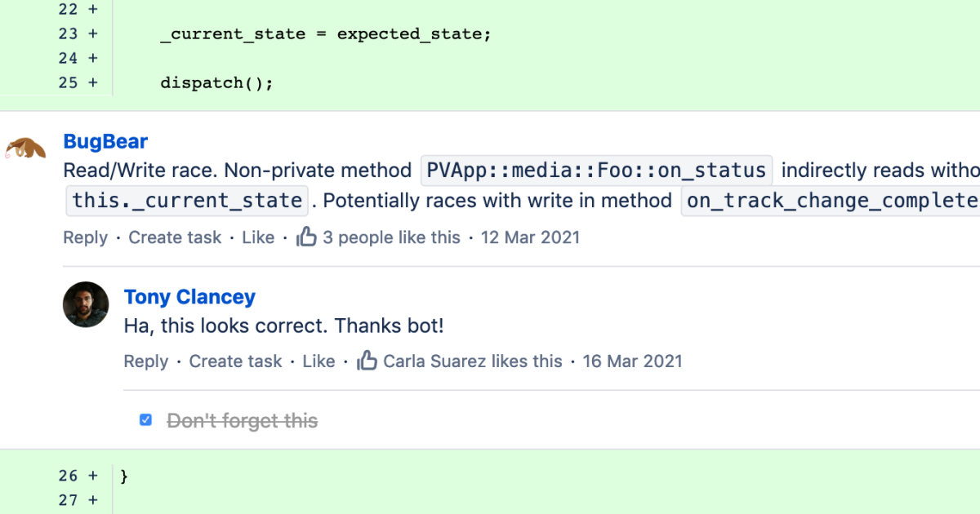Click "Carla Suarez likes this" text

pos(472,361)
